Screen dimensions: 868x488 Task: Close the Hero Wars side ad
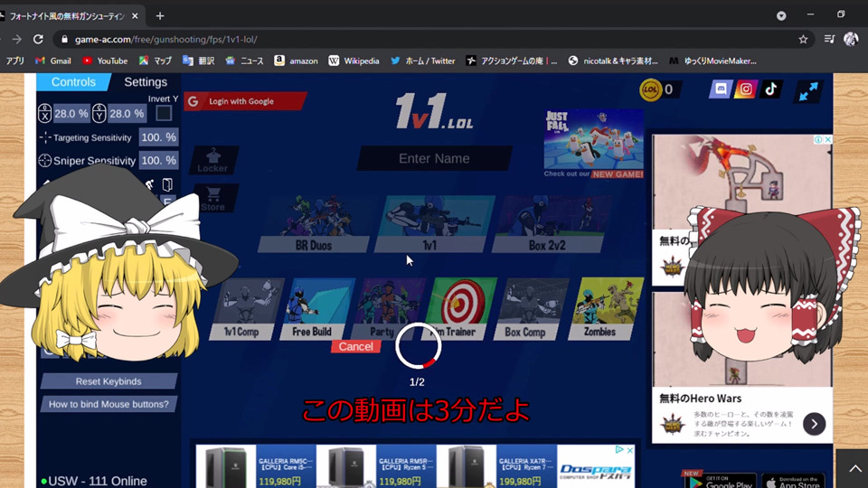(828, 139)
